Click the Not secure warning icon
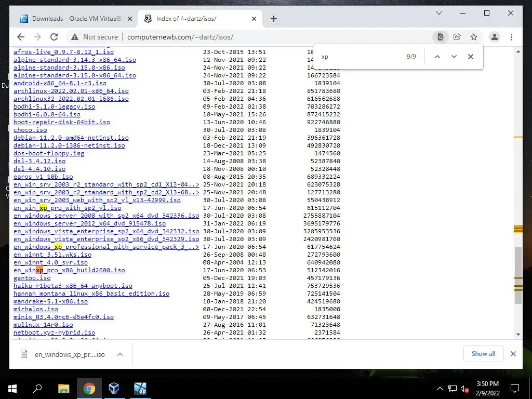532x399 pixels. (x=75, y=37)
